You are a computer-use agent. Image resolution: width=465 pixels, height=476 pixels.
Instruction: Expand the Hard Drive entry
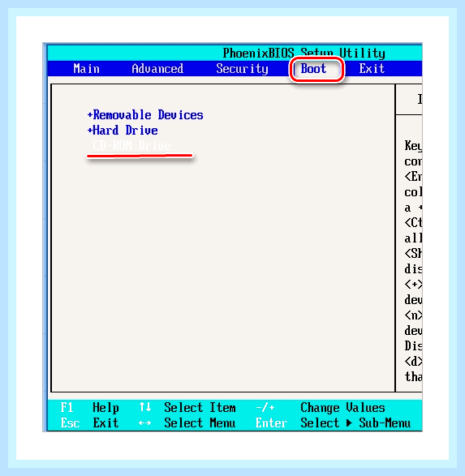123,131
